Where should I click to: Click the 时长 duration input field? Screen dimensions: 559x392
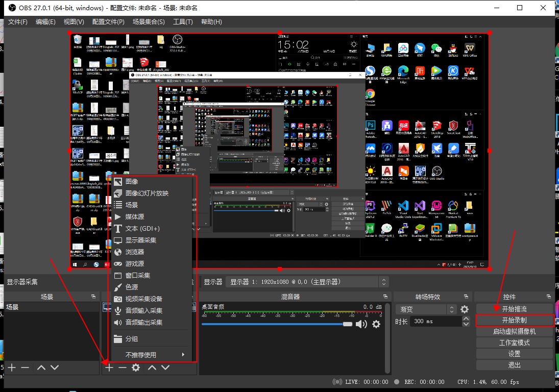(x=434, y=322)
